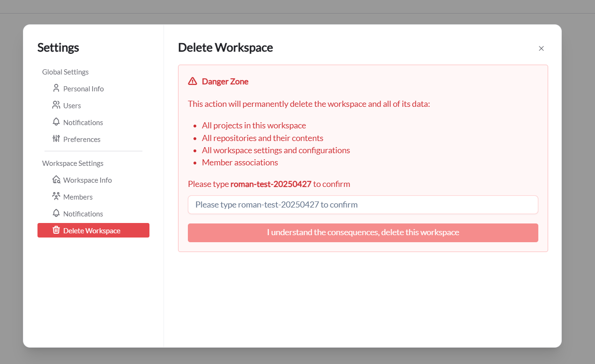Image resolution: width=595 pixels, height=364 pixels.
Task: Open Personal Info settings
Action: [83, 88]
